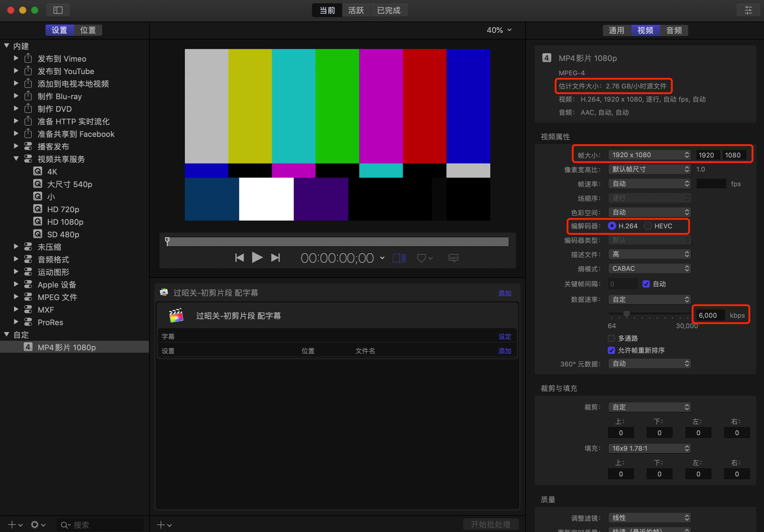The width and height of the screenshot is (764, 532).
Task: Expand the 未压缩 group in sidebar
Action: (16, 247)
